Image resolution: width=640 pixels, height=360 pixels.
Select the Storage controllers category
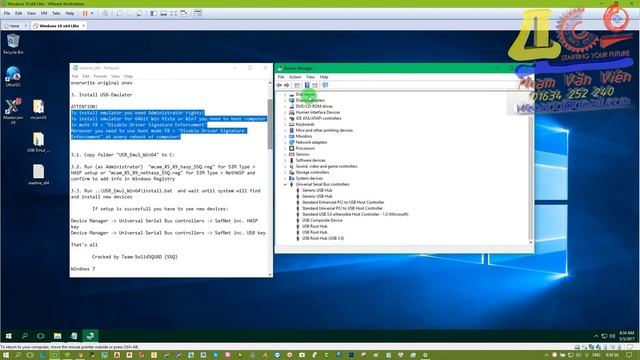tap(312, 173)
